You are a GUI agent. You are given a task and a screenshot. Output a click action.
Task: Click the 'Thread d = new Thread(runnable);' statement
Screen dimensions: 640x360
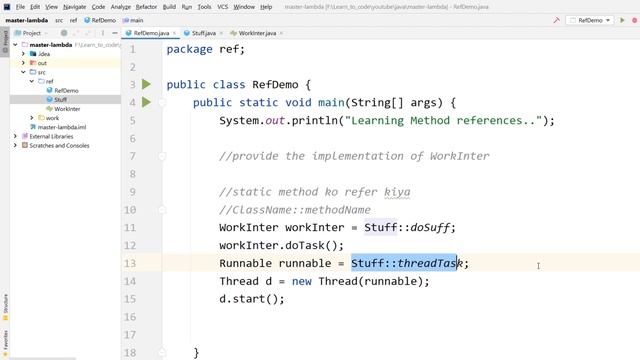[x=324, y=281]
